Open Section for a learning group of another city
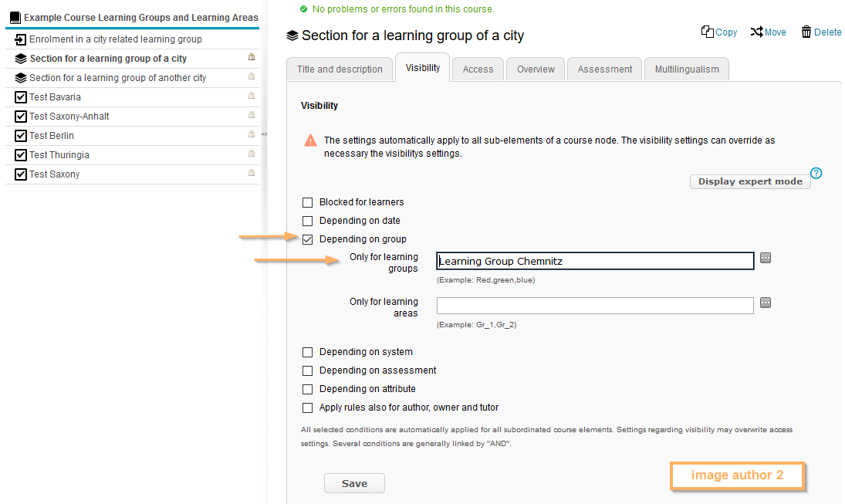845x504 pixels. (x=117, y=78)
